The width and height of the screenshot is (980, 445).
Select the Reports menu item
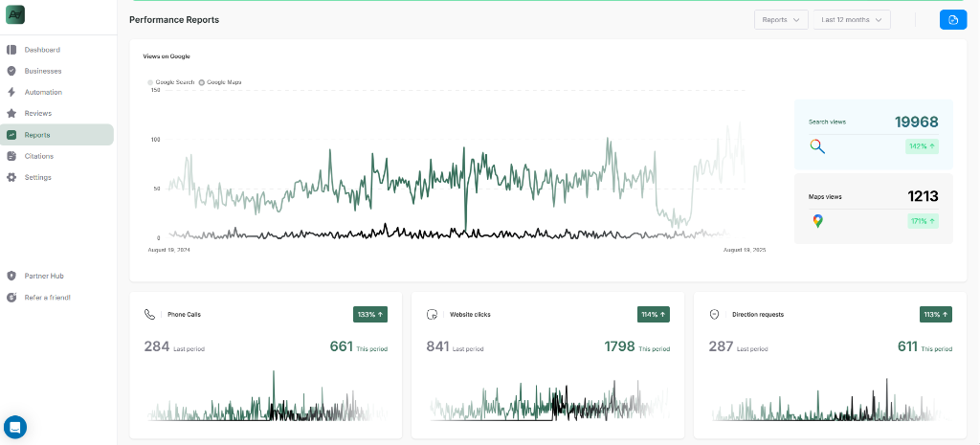[56, 135]
